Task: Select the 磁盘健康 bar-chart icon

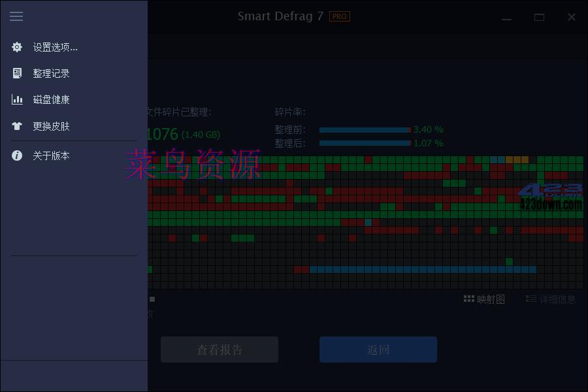Action: pos(16,99)
